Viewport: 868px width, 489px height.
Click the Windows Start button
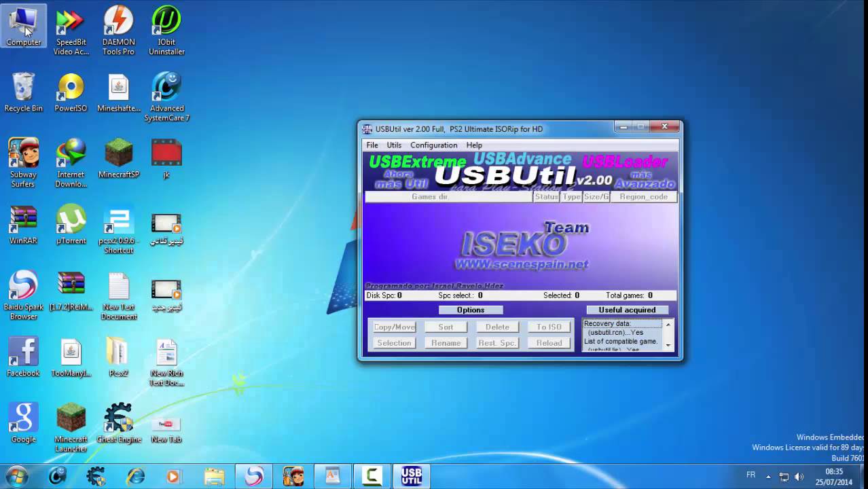16,476
